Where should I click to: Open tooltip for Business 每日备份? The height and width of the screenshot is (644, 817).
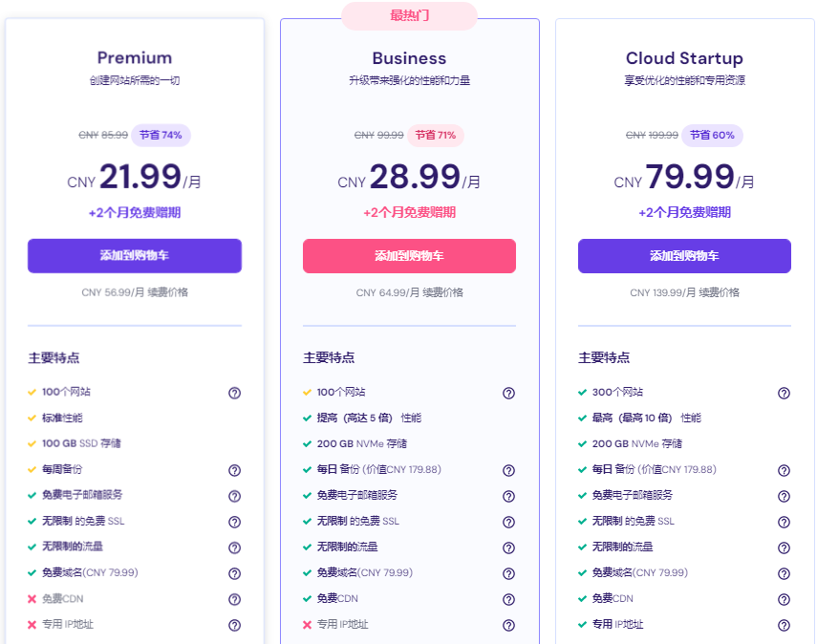(x=508, y=470)
